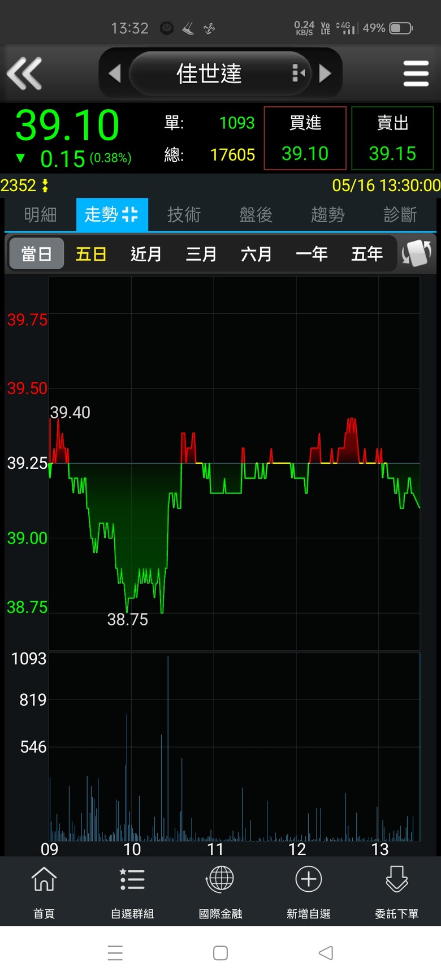Tap the 39.75 price axis label
Viewport: 441px width, 980px height.
(27, 320)
